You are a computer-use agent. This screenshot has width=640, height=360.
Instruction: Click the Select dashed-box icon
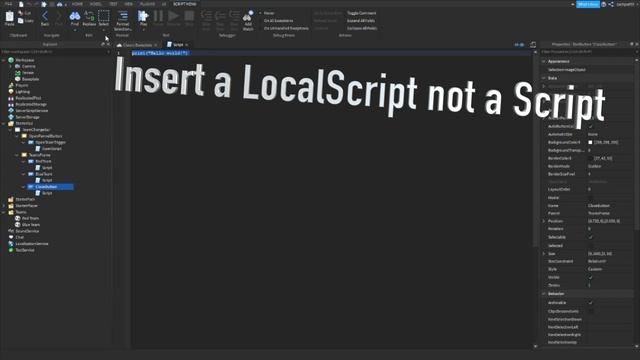point(104,16)
